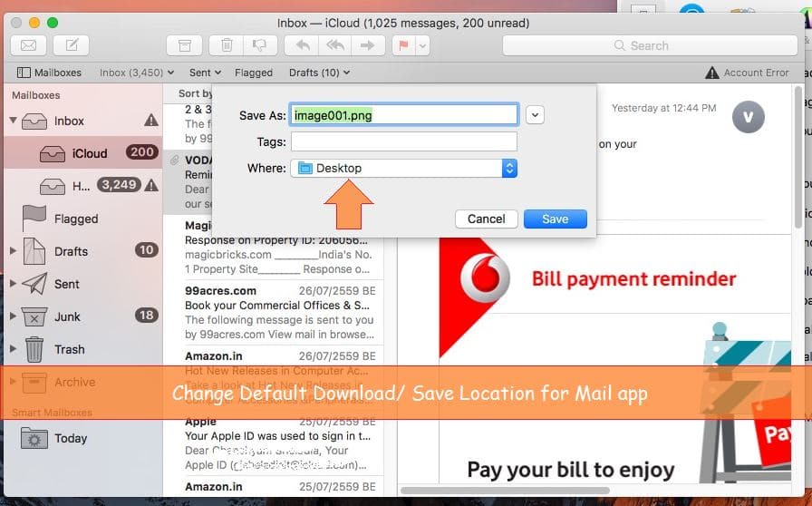The image size is (812, 506).
Task: Click the Save As filename field
Action: coord(404,114)
